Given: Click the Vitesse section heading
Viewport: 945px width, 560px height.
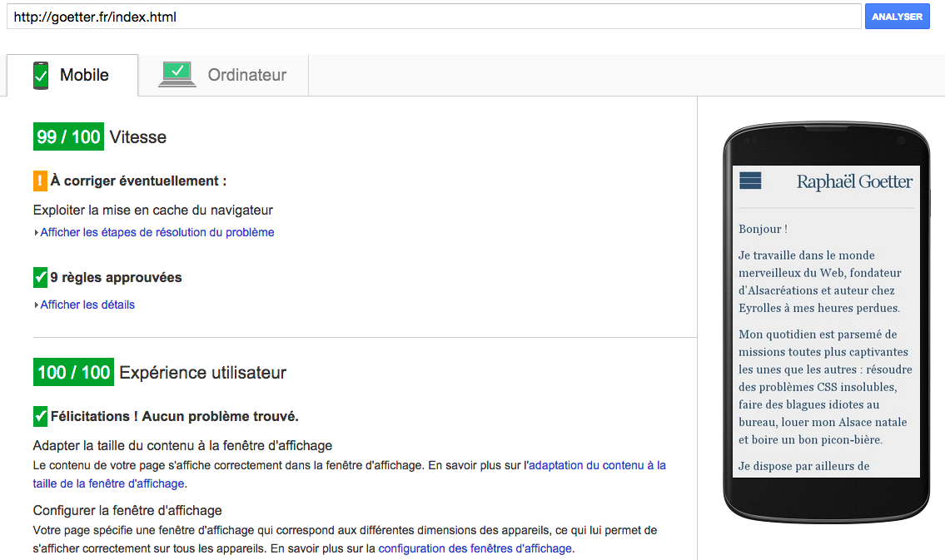Looking at the screenshot, I should click(x=138, y=137).
